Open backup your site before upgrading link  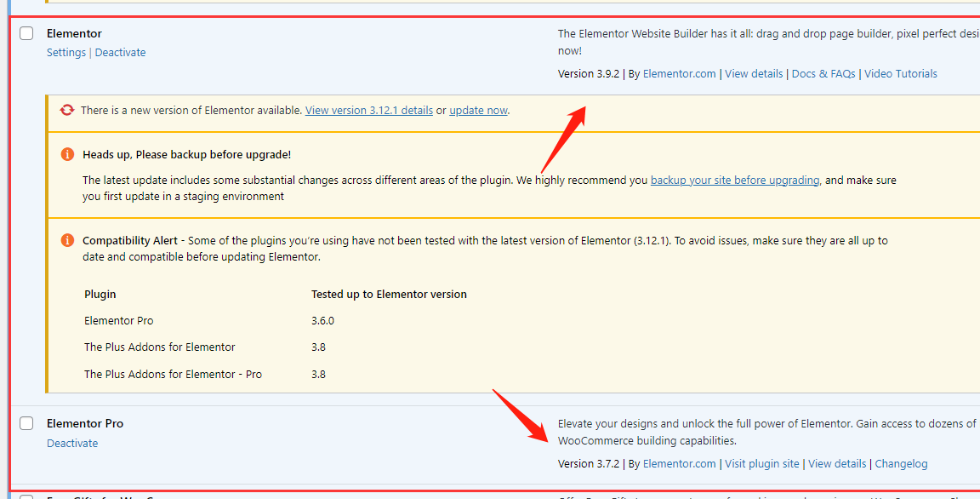pyautogui.click(x=735, y=180)
